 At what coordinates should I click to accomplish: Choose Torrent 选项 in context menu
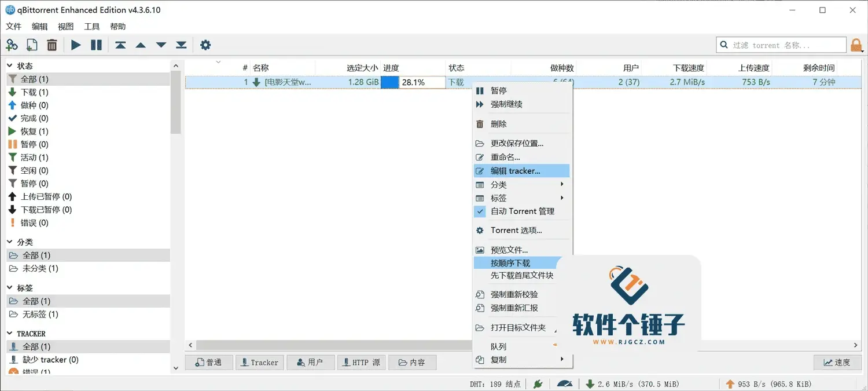[x=522, y=231]
